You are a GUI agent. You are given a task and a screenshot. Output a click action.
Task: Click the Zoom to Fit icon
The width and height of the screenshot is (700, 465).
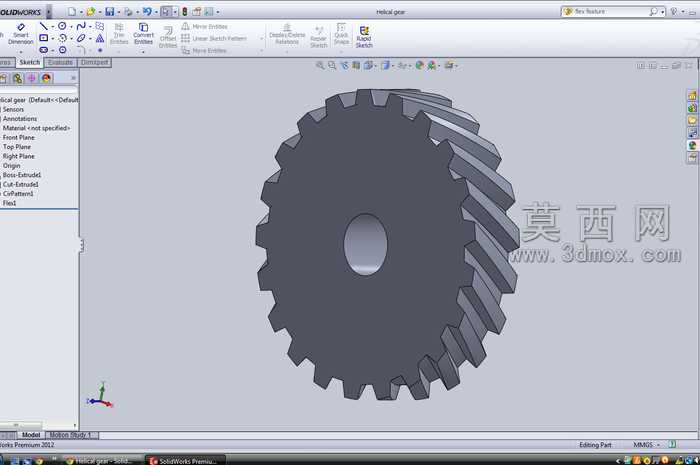pos(320,65)
